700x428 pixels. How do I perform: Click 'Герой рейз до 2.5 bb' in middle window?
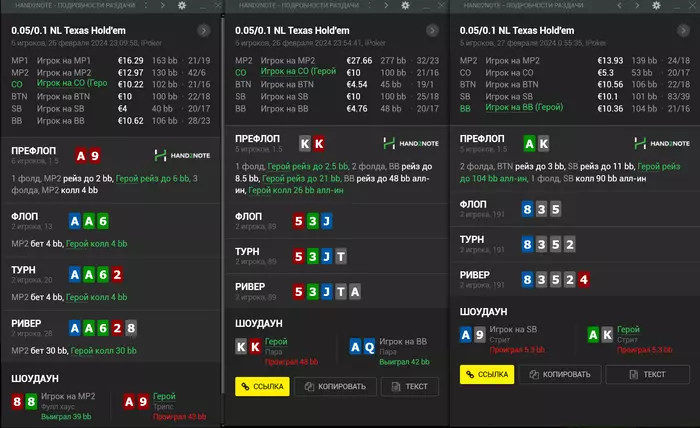(308, 166)
